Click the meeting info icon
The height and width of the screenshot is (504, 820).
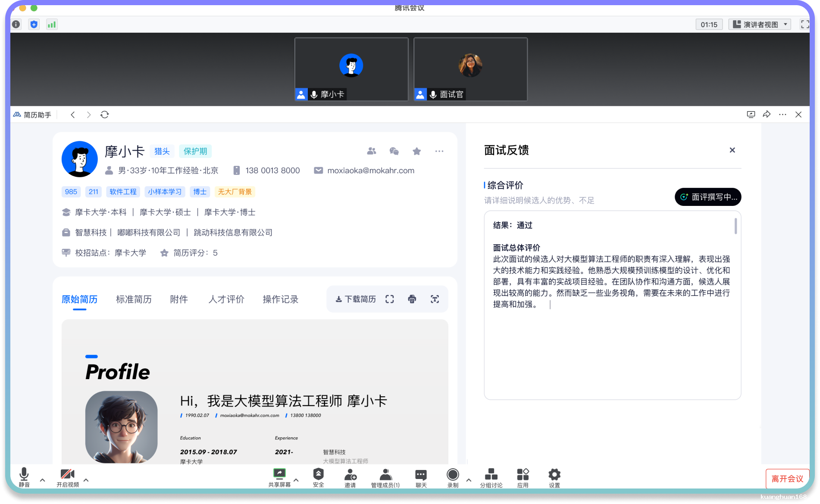(16, 24)
